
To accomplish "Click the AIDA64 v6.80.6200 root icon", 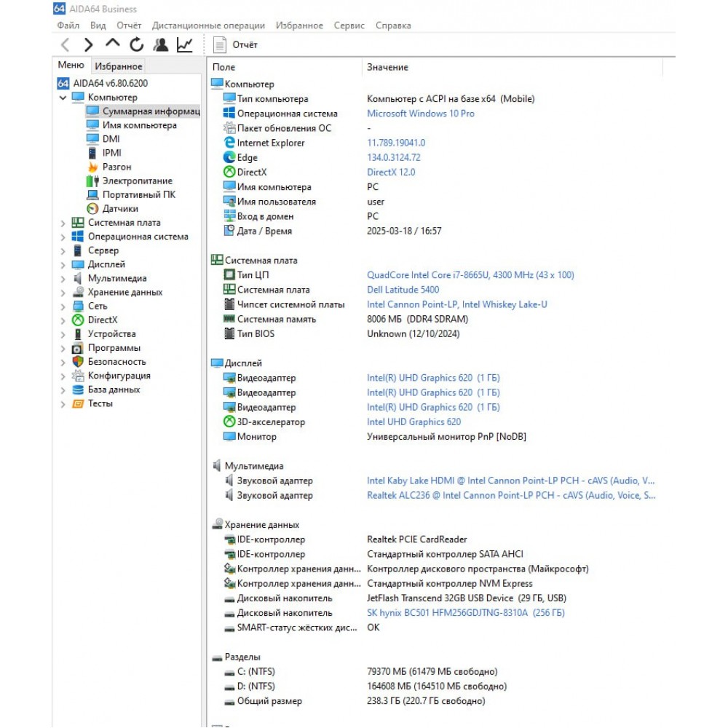I will 63,83.
